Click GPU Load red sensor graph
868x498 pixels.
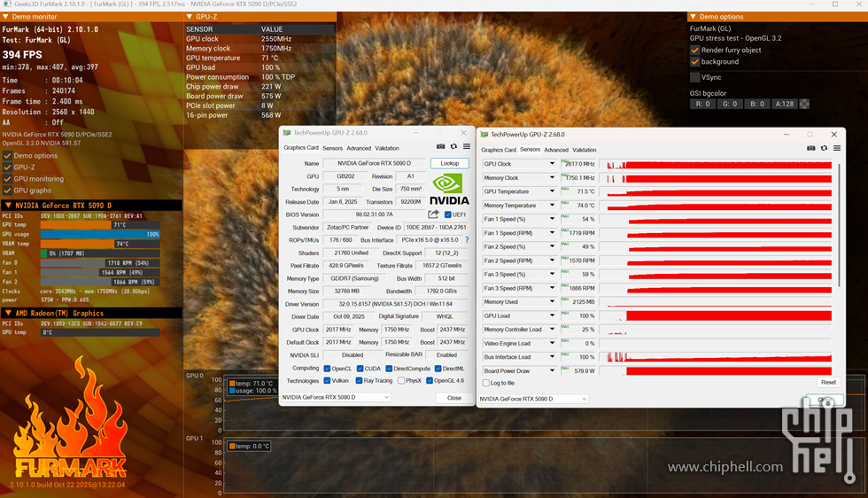point(716,315)
